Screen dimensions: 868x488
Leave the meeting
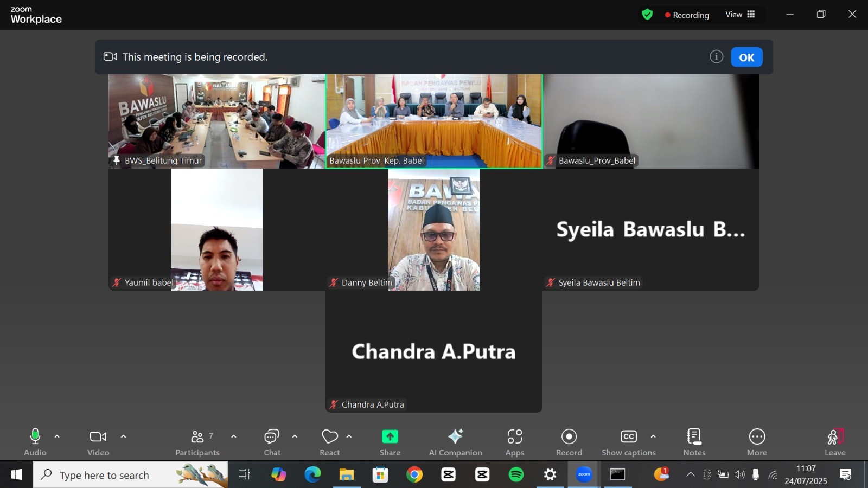click(835, 442)
